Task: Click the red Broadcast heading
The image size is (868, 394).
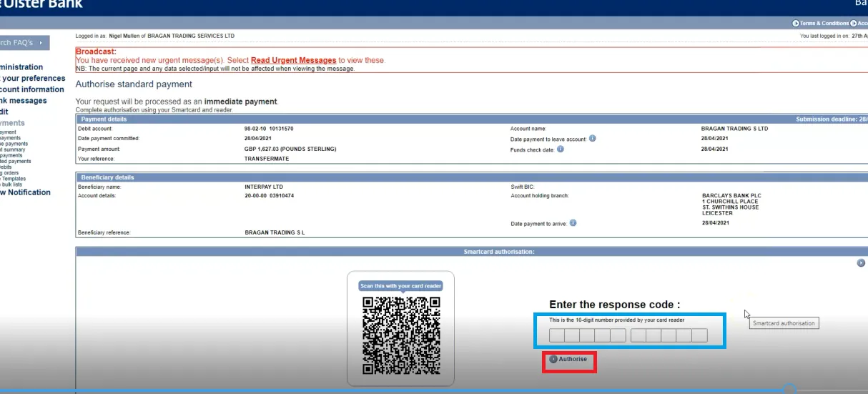Action: pos(96,52)
